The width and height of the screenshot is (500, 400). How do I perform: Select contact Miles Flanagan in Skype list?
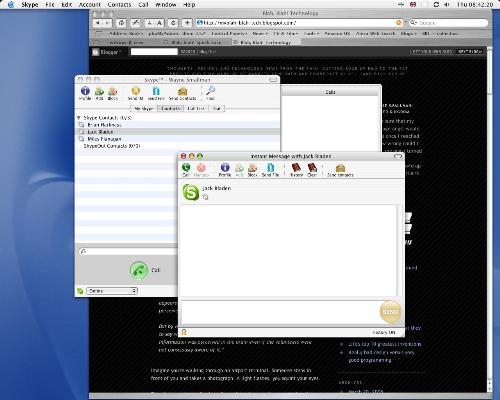coord(178,139)
